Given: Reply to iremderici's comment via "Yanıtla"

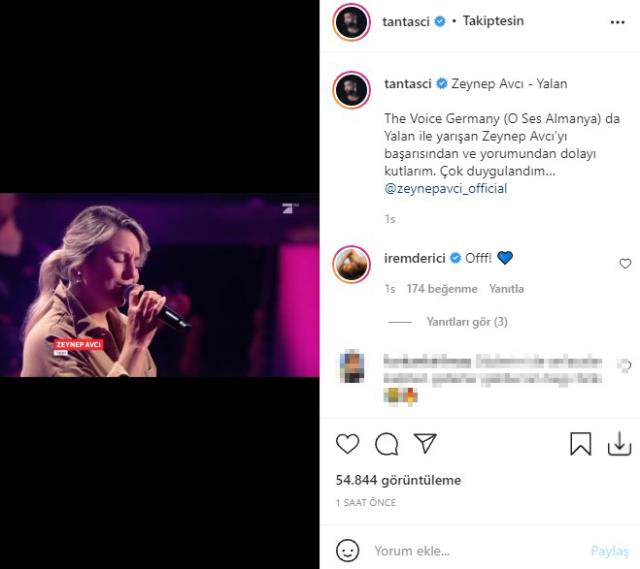Looking at the screenshot, I should (507, 289).
